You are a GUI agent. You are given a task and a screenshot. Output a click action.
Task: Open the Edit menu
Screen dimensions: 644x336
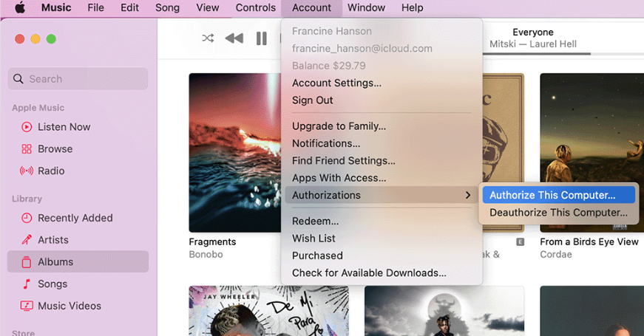129,7
